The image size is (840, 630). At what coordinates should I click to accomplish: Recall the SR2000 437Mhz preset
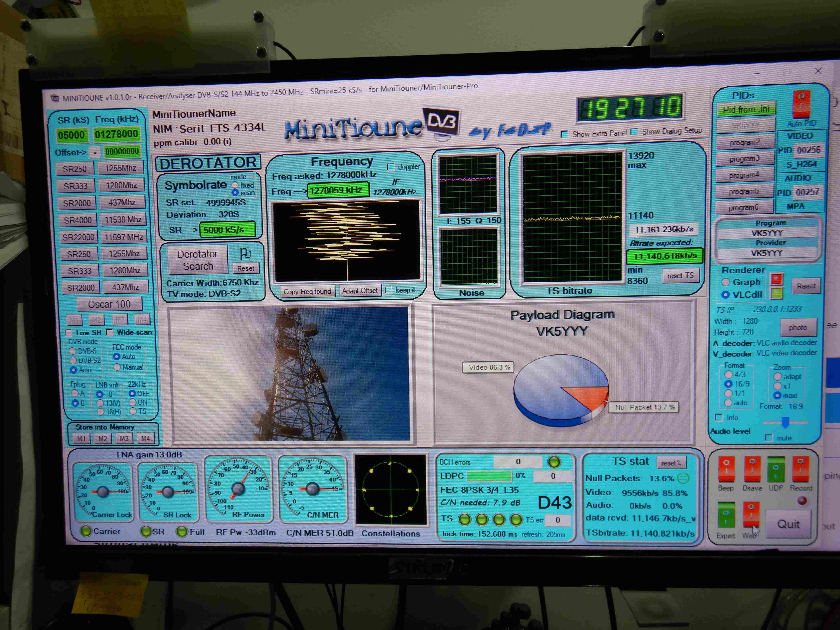coord(77,203)
